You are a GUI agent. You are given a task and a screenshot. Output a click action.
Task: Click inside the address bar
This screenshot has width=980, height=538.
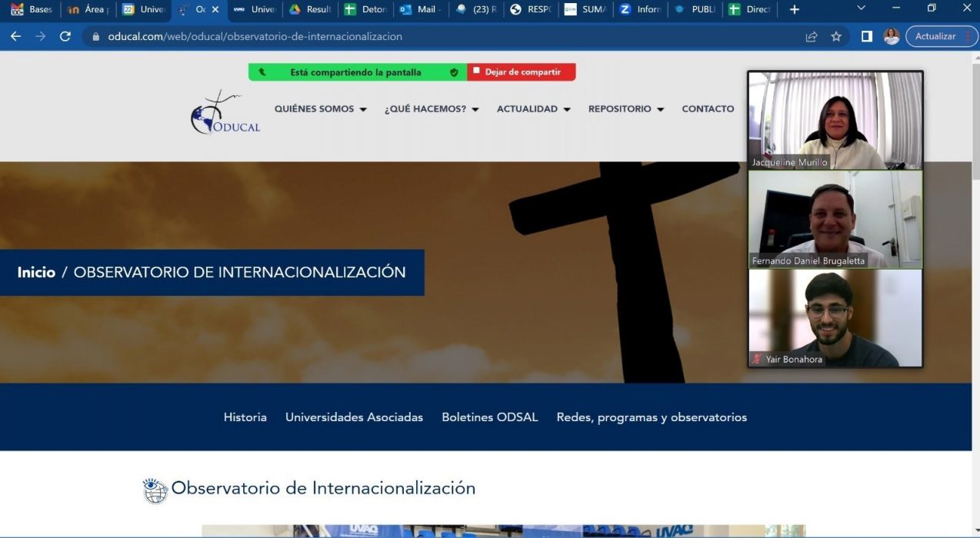[308, 35]
